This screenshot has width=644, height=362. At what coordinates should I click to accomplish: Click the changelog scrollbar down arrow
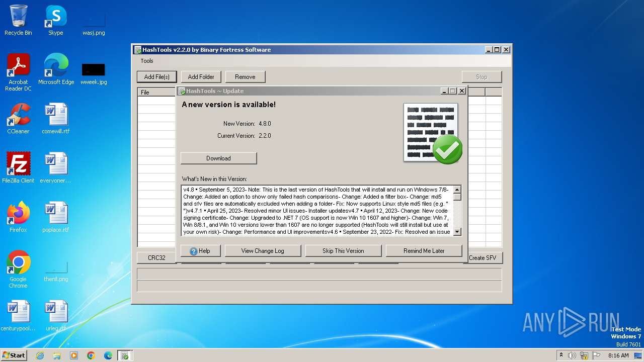tap(457, 232)
